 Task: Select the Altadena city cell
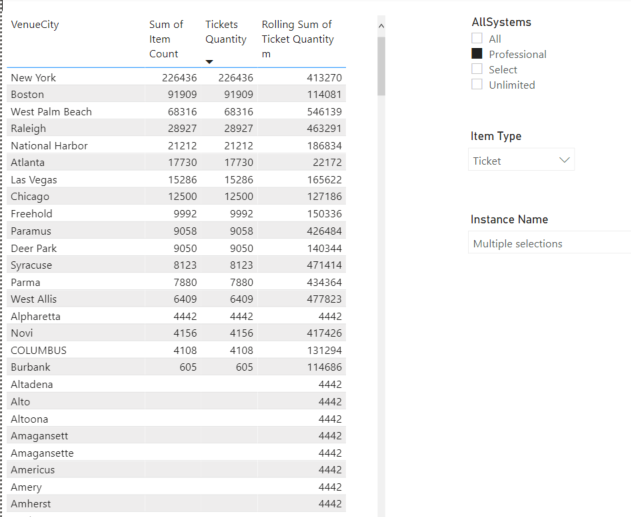point(32,384)
